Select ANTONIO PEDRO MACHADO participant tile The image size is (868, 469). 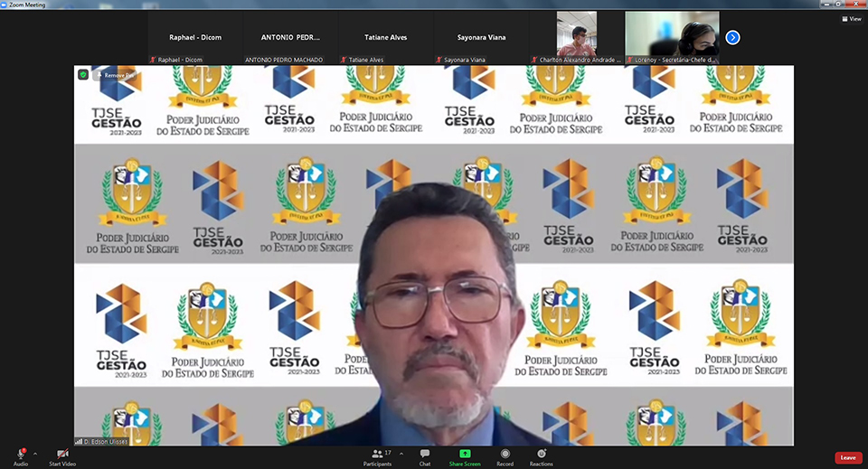[x=290, y=37]
